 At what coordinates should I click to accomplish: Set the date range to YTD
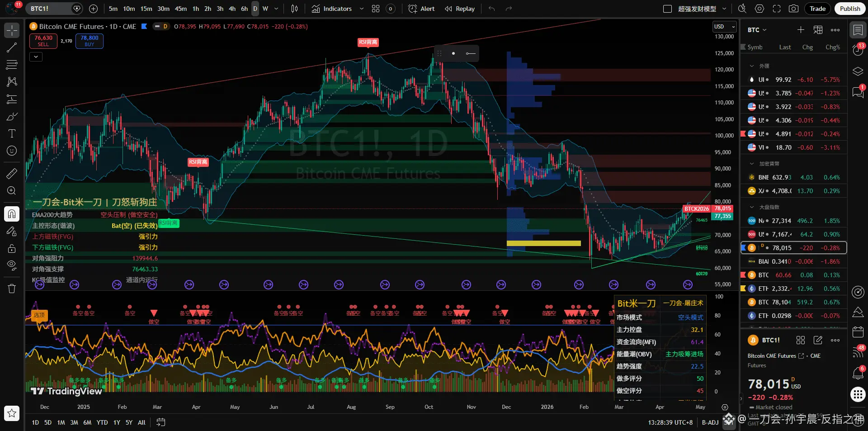point(102,422)
